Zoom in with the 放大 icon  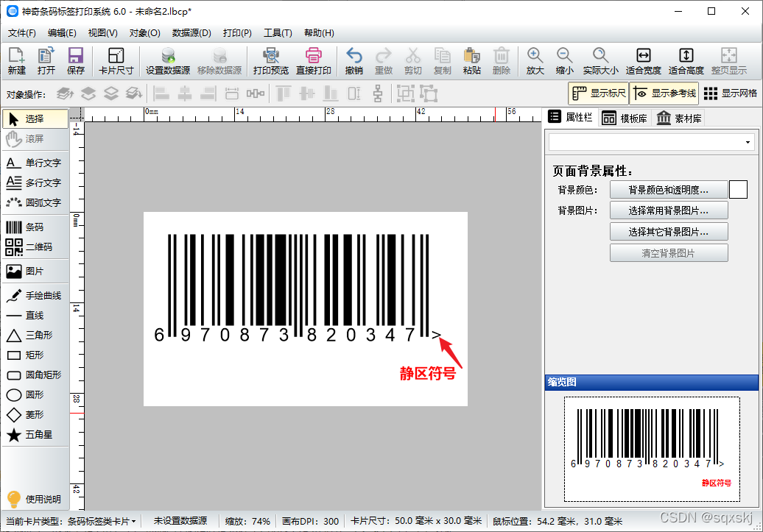[x=535, y=61]
